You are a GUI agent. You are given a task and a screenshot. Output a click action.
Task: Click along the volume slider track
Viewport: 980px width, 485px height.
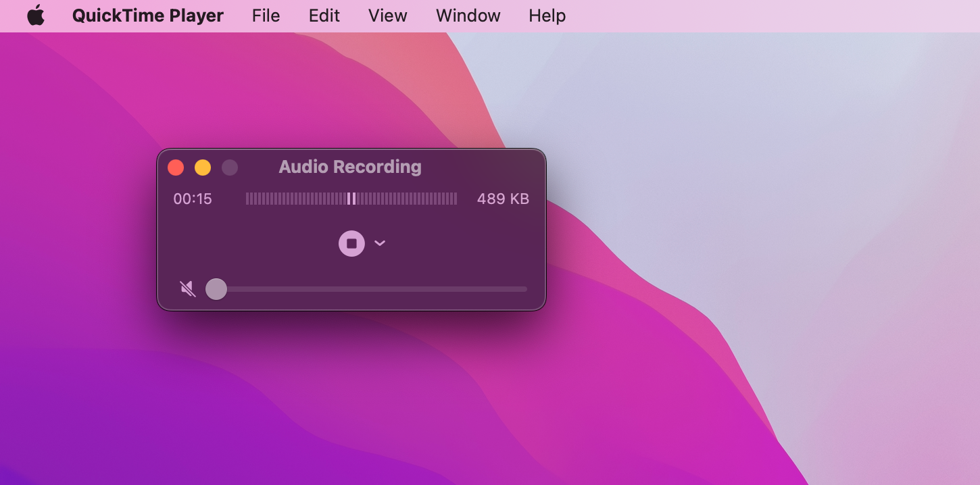point(372,289)
